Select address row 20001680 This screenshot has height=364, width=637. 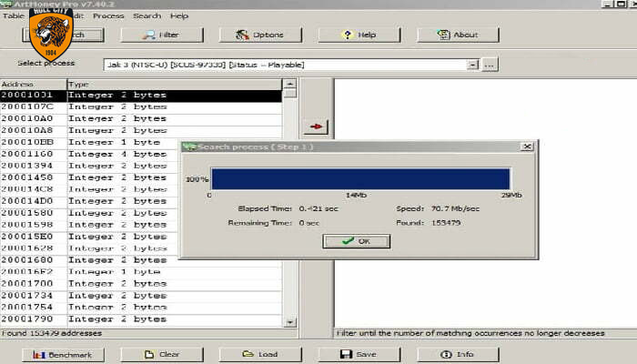click(x=140, y=260)
